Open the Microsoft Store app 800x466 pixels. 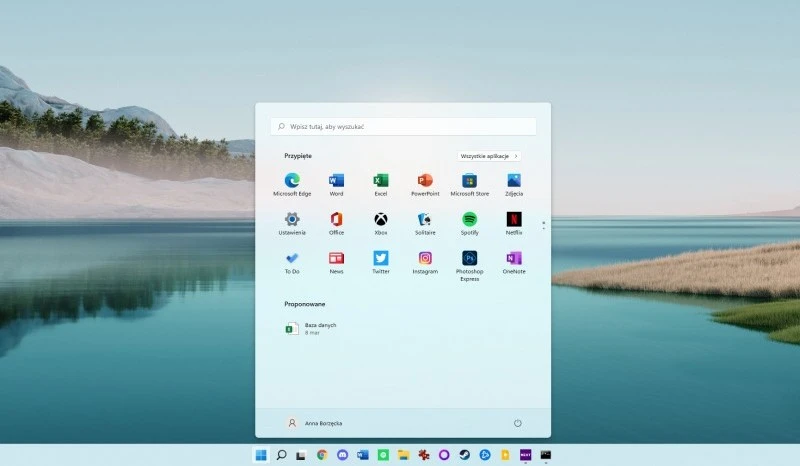pyautogui.click(x=469, y=184)
